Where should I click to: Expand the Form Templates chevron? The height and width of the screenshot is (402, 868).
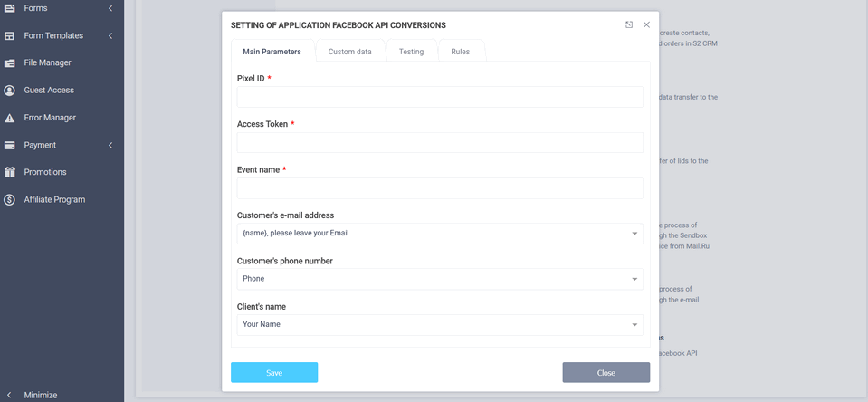110,35
